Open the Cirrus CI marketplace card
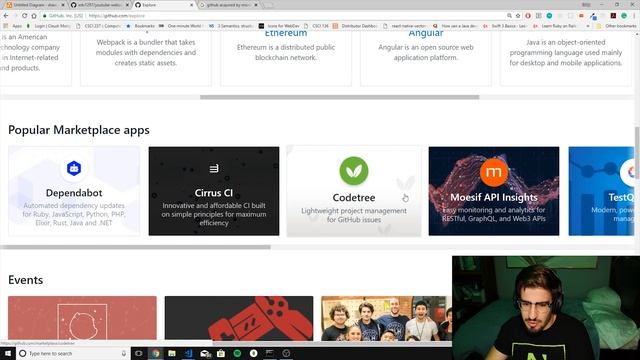Screen dimensions: 640x360 point(214,191)
